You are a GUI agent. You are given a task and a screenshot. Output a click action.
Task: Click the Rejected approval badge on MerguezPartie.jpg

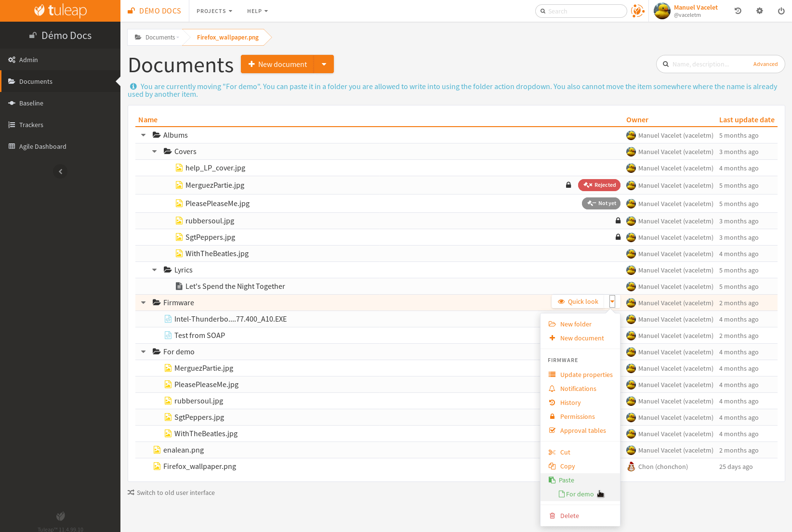tap(599, 185)
